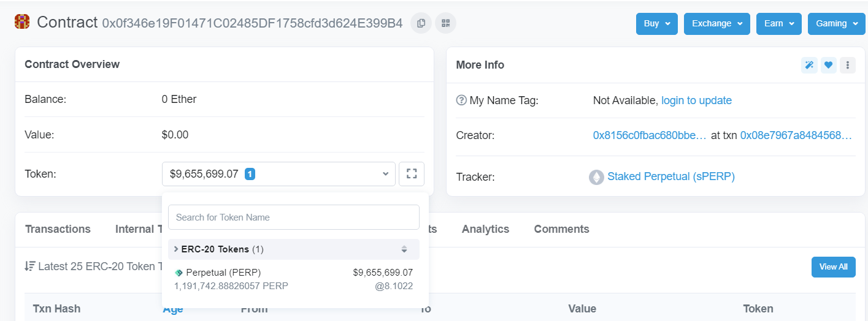Open the Earn dropdown menu

pos(779,23)
